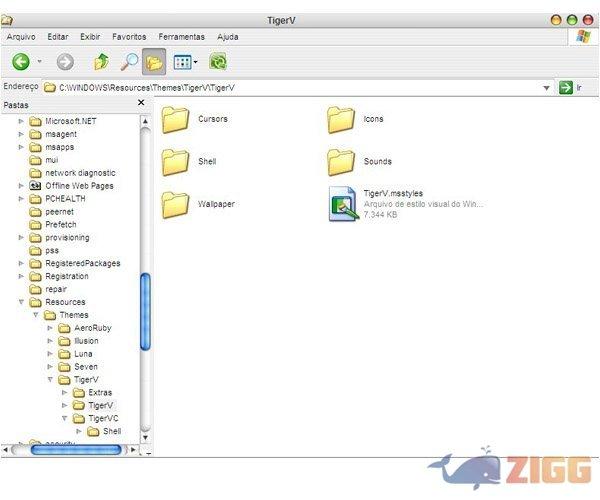Open the address bar dropdown arrow
Viewport: 600px width, 500px height.
click(546, 88)
